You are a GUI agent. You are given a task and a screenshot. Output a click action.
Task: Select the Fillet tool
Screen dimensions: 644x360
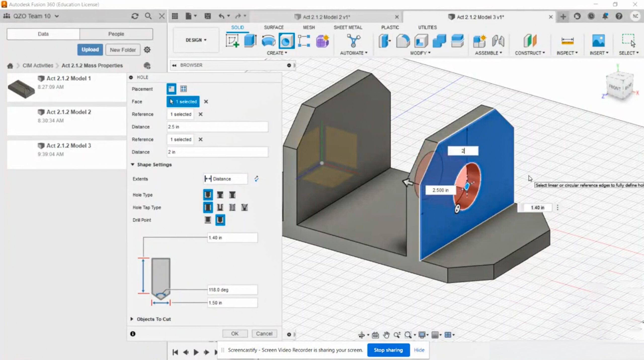point(403,41)
